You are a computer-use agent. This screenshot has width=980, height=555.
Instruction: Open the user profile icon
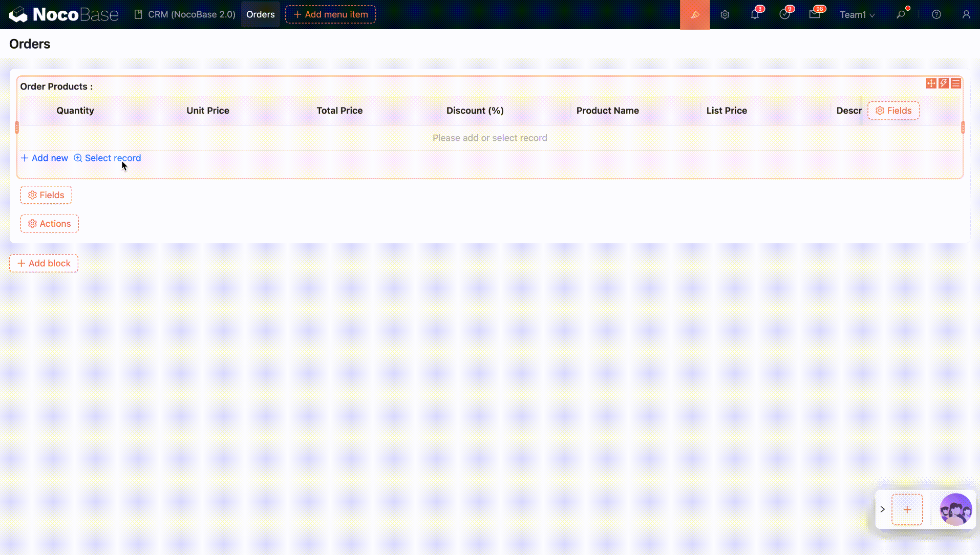pos(966,15)
